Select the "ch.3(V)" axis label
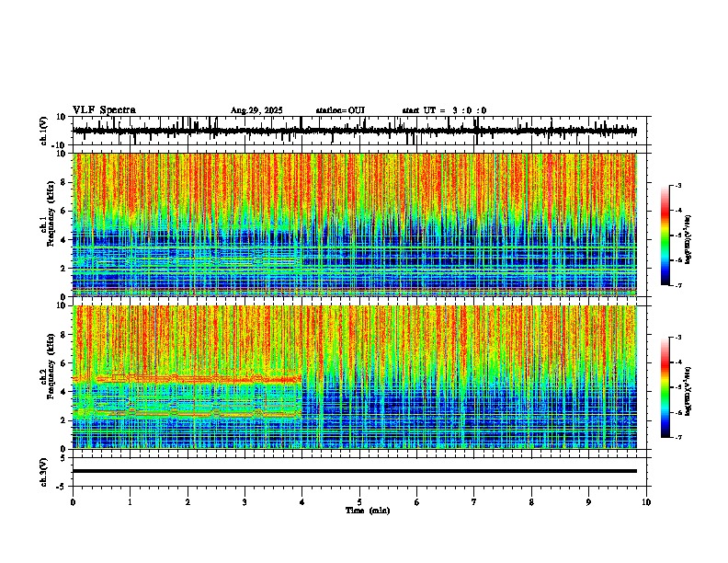728x563 pixels. (44, 472)
